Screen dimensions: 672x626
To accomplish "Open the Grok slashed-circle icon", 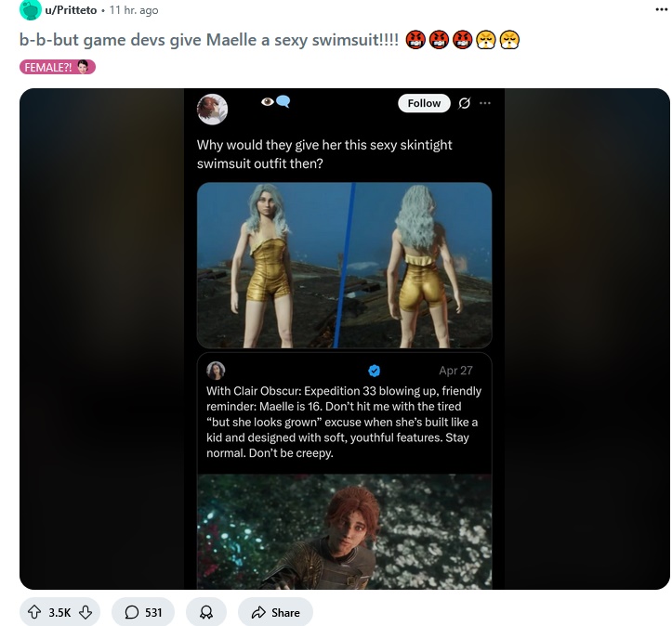I will point(464,103).
